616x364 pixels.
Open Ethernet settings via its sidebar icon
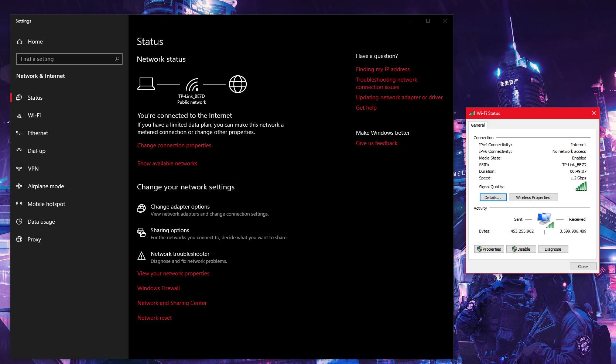(x=19, y=133)
